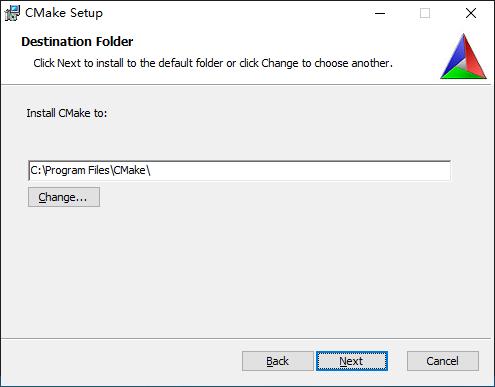Minimize the CMake Setup window
Image resolution: width=495 pixels, height=387 pixels.
[380, 13]
